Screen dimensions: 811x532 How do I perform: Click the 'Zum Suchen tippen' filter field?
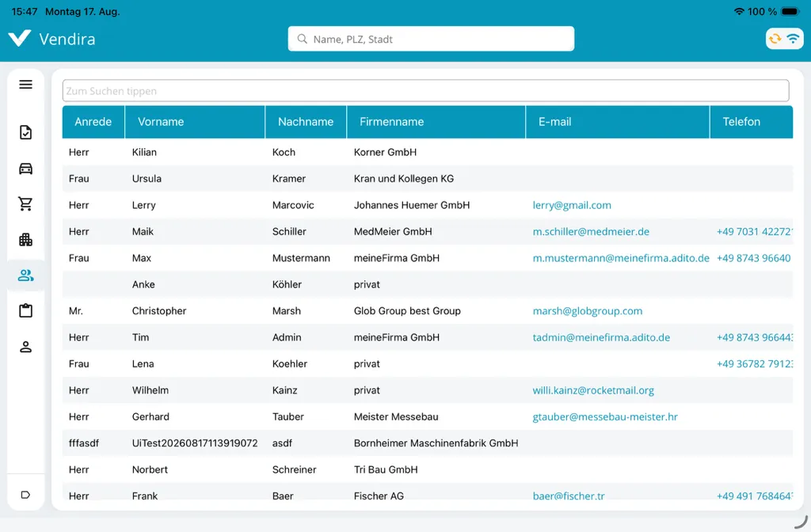click(425, 91)
